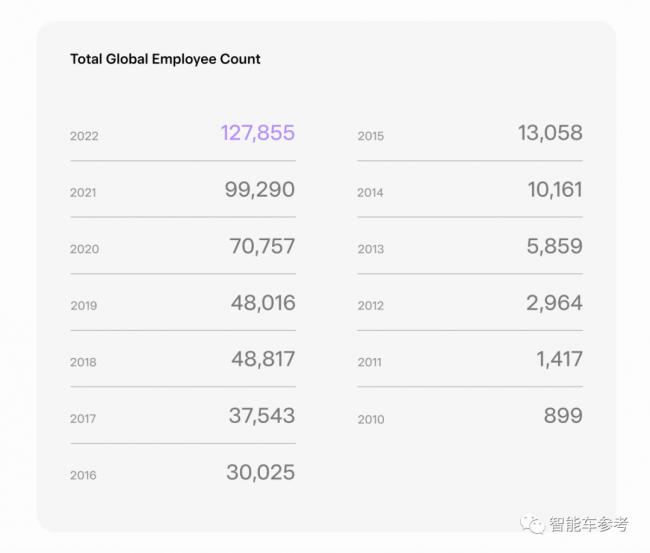The image size is (650, 553).
Task: Select the 2010 year label
Action: coord(371,420)
